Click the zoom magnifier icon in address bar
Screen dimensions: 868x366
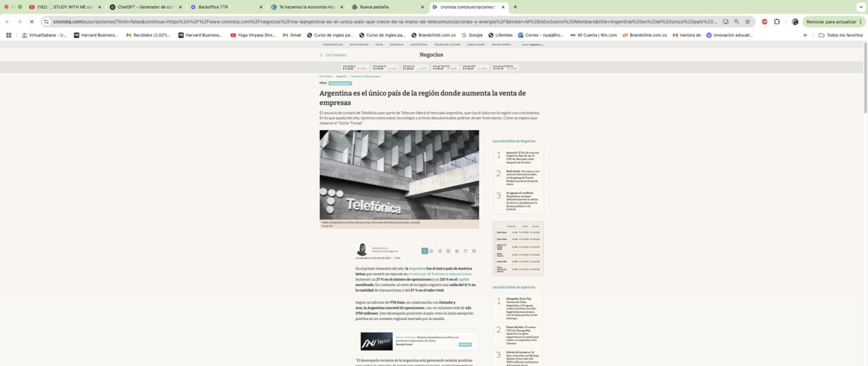(x=736, y=22)
